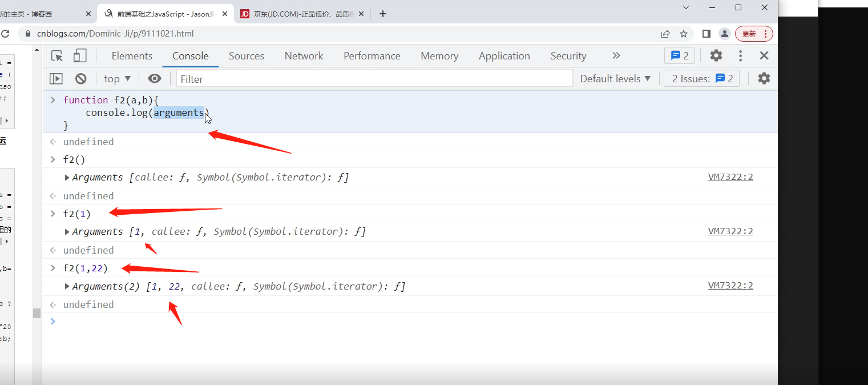The height and width of the screenshot is (385, 868).
Task: Select the function f2(a,b) code line
Action: [x=111, y=100]
